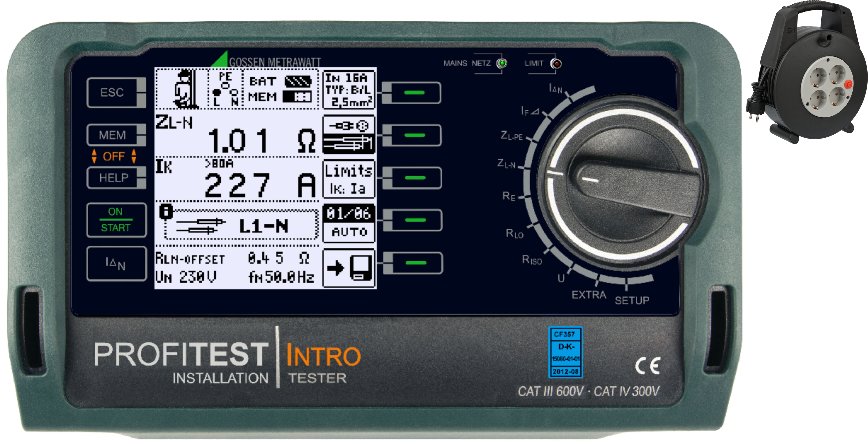
Task: Click the green MAINS NETZ LED
Action: tap(502, 63)
